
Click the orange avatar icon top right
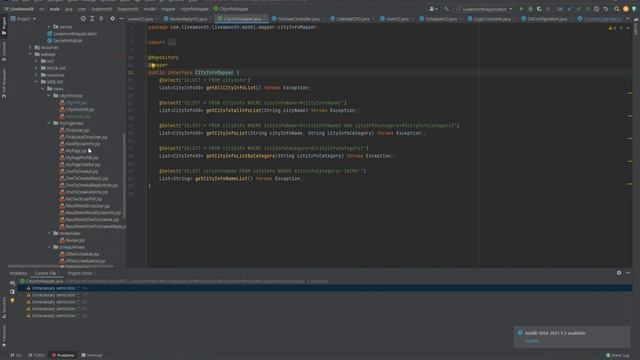(x=626, y=9)
